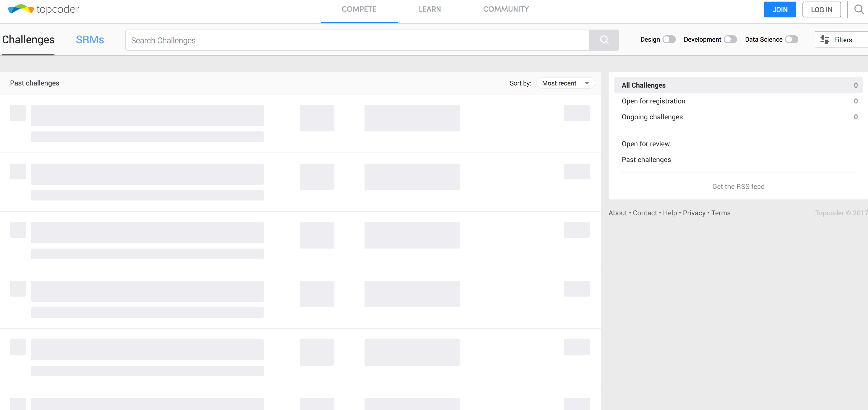Open Get the RSS feed link
Viewport: 868px width, 410px height.
pos(738,187)
